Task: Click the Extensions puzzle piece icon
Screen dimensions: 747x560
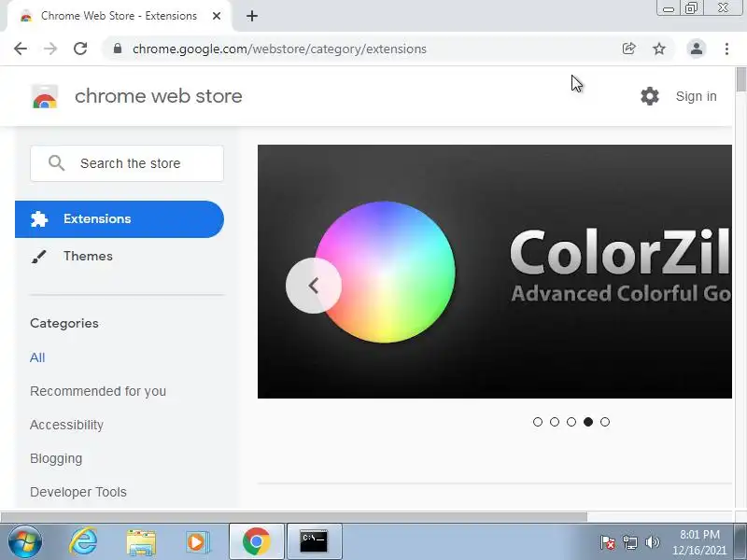Action: 39,219
